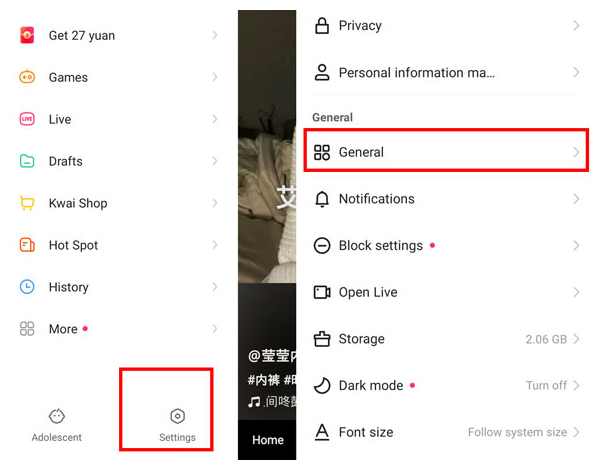Image resolution: width=591 pixels, height=466 pixels.
Task: Expand the Privacy row chevron
Action: tap(576, 26)
